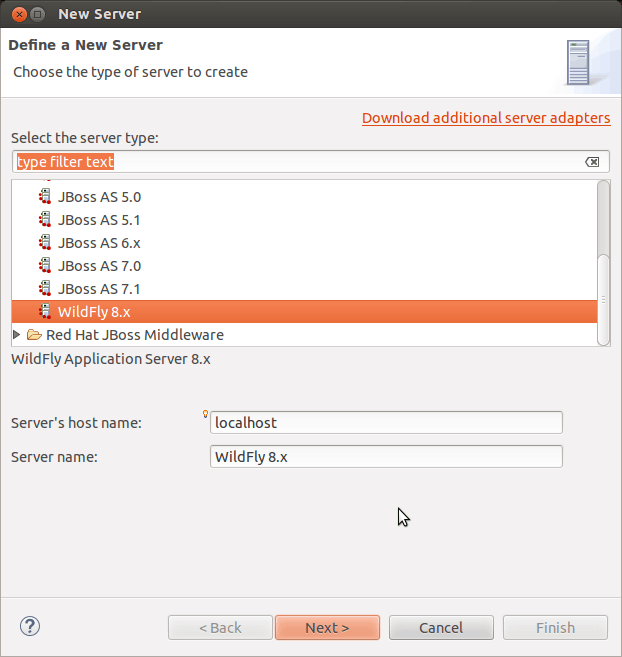Image resolution: width=622 pixels, height=657 pixels.
Task: Click the host name content-assist lightbulb icon
Action: (205, 414)
